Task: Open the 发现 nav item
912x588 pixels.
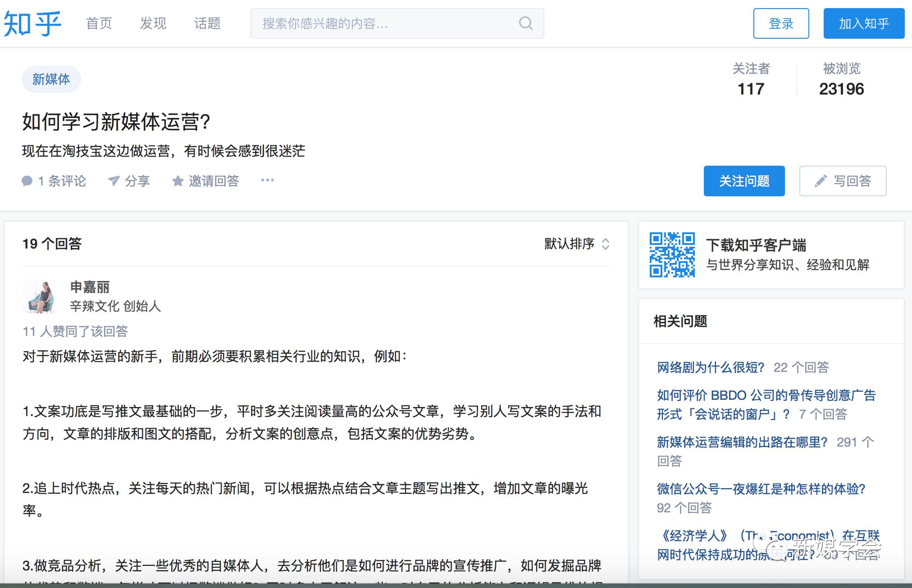Action: 153,23
